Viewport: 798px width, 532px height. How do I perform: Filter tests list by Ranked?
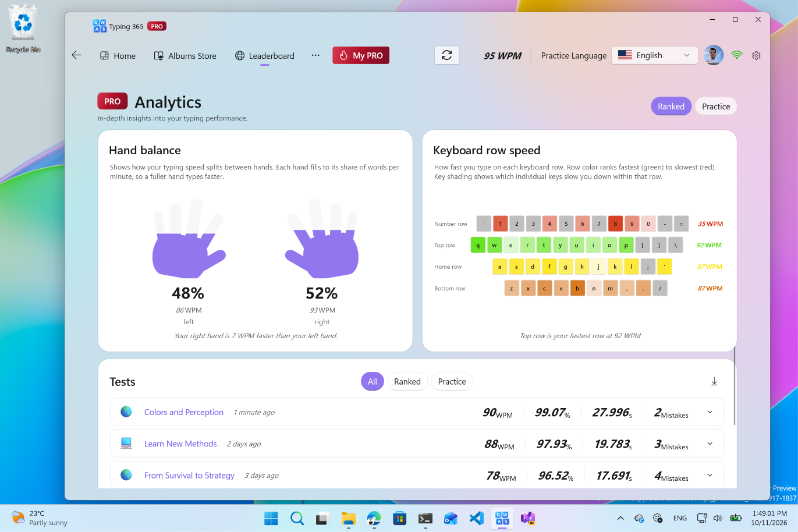[x=407, y=382]
